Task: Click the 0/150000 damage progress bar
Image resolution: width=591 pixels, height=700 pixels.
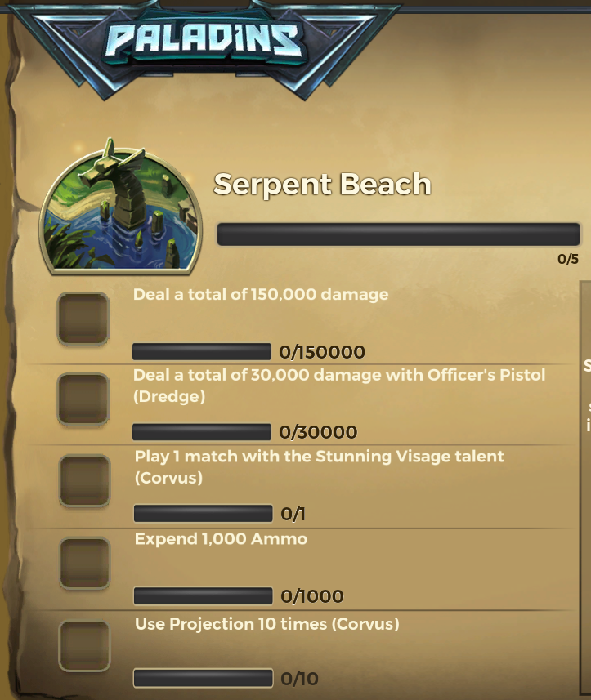Action: coord(202,352)
